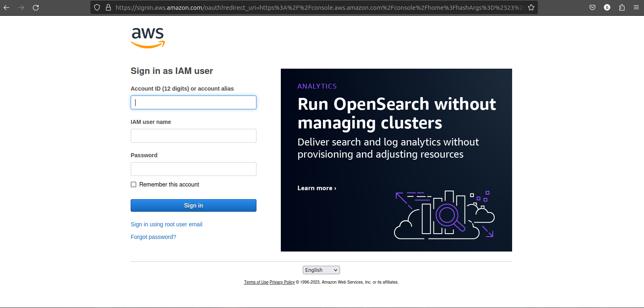This screenshot has height=308, width=644.
Task: Follow the Forgot password? link
Action: pyautogui.click(x=153, y=237)
